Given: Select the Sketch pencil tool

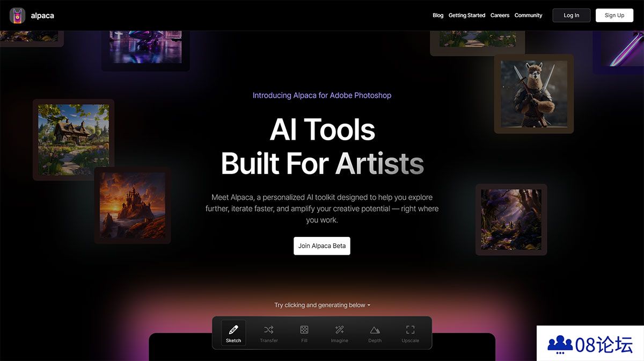Looking at the screenshot, I should 233,333.
